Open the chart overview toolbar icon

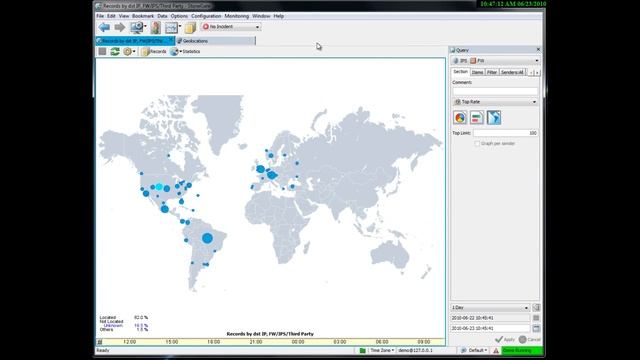point(171,27)
